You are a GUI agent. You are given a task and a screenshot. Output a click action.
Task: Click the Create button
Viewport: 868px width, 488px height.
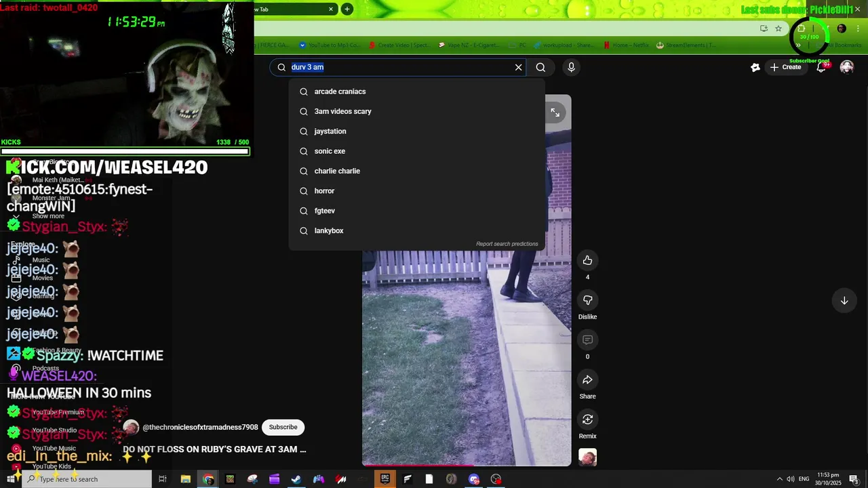[785, 67]
